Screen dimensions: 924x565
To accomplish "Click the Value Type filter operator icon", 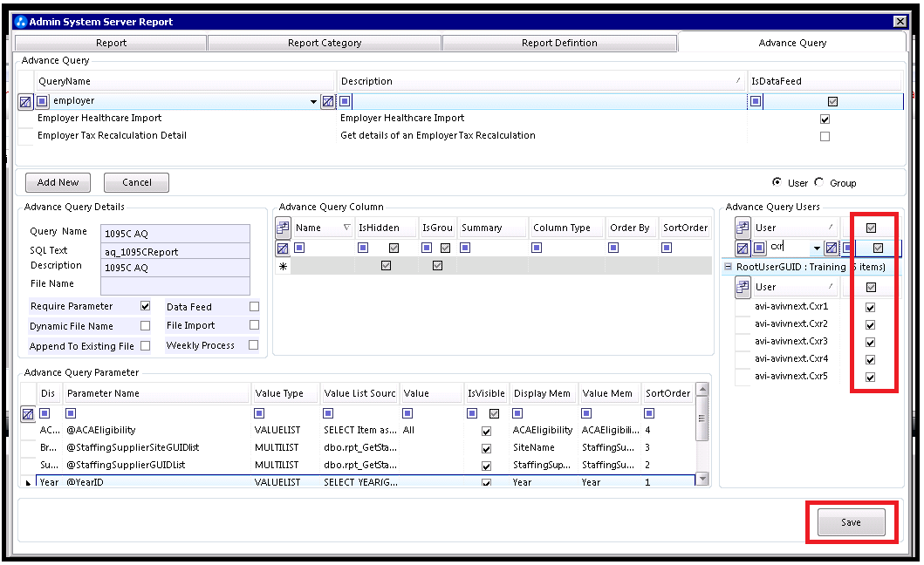I will click(x=259, y=413).
